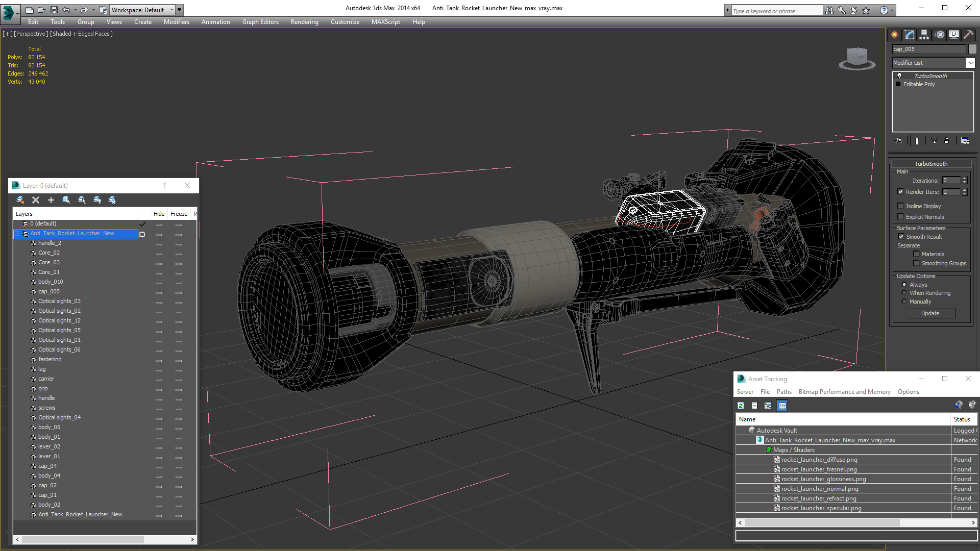Expand the Editable Poly plus node
This screenshot has height=551, width=980.
(898, 84)
